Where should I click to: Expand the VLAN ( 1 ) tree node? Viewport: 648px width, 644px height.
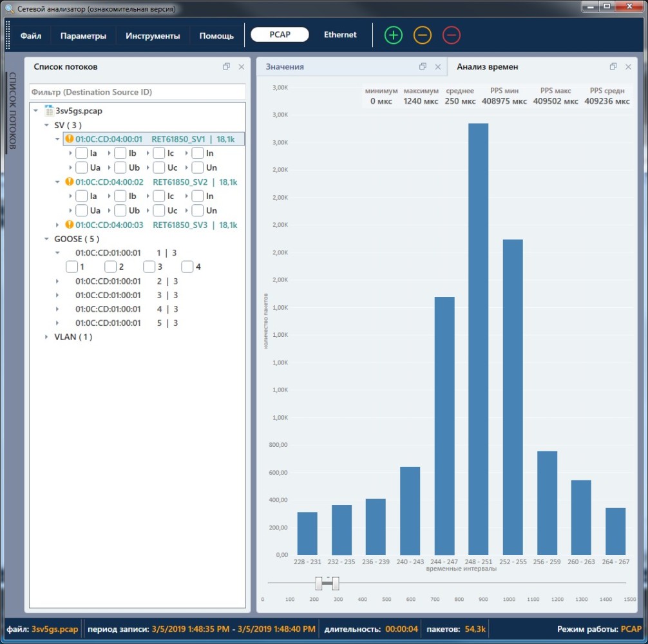coord(46,337)
